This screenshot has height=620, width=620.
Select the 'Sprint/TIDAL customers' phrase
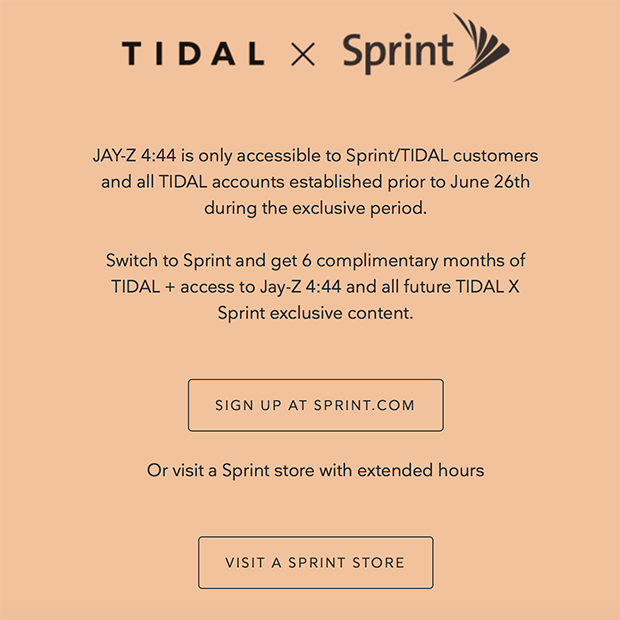(442, 155)
